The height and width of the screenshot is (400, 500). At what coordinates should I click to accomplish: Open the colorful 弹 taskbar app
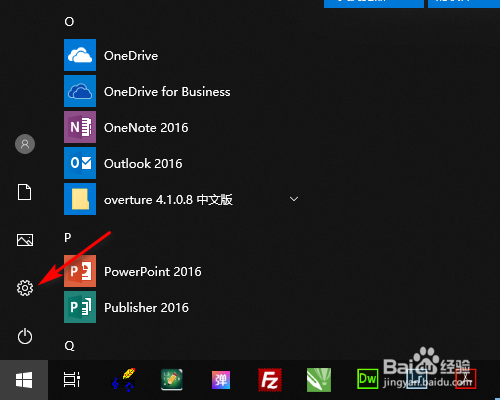pos(221,380)
